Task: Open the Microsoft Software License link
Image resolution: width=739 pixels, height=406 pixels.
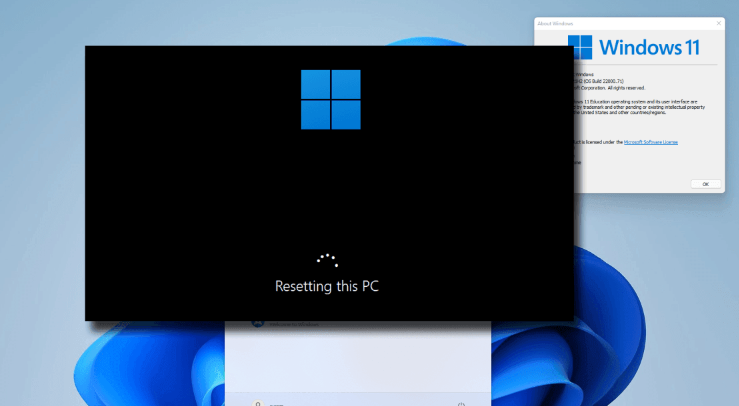Action: pos(650,142)
